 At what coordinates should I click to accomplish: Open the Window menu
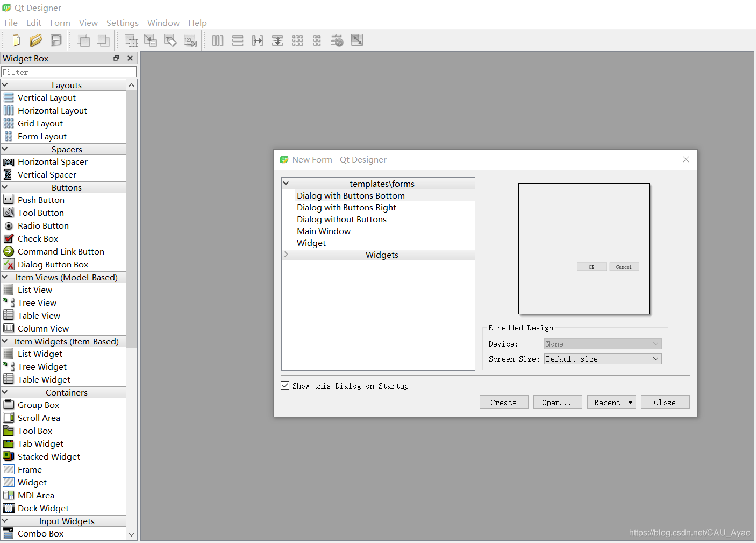click(x=163, y=23)
